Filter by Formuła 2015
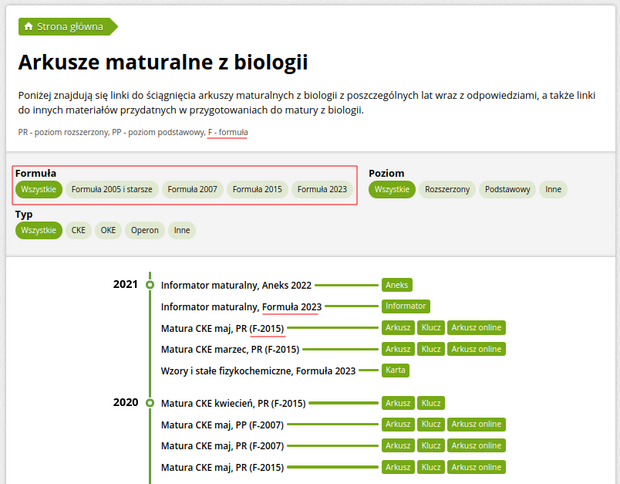The width and height of the screenshot is (620, 484). [x=257, y=189]
